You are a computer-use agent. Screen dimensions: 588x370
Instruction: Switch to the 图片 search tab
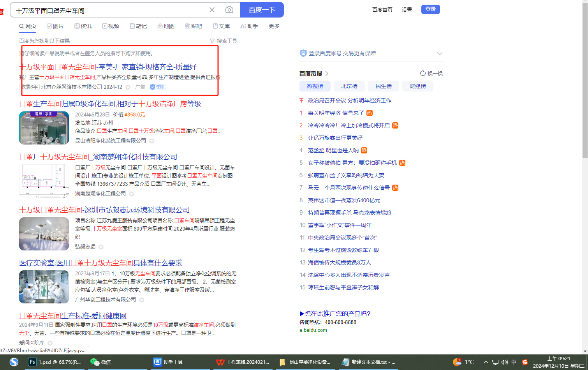[x=55, y=26]
